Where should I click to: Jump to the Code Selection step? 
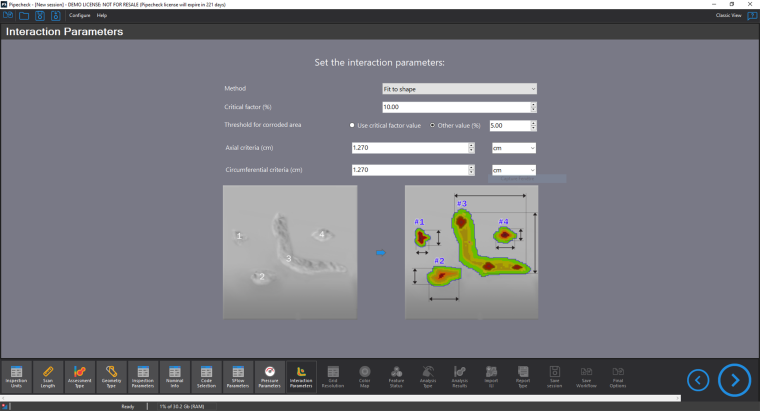(206, 376)
